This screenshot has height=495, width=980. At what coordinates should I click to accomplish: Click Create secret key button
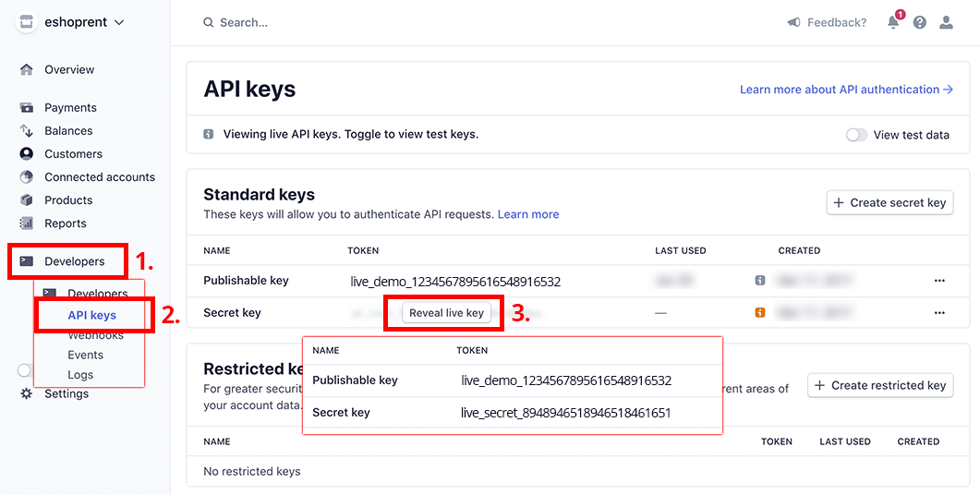pyautogui.click(x=890, y=202)
